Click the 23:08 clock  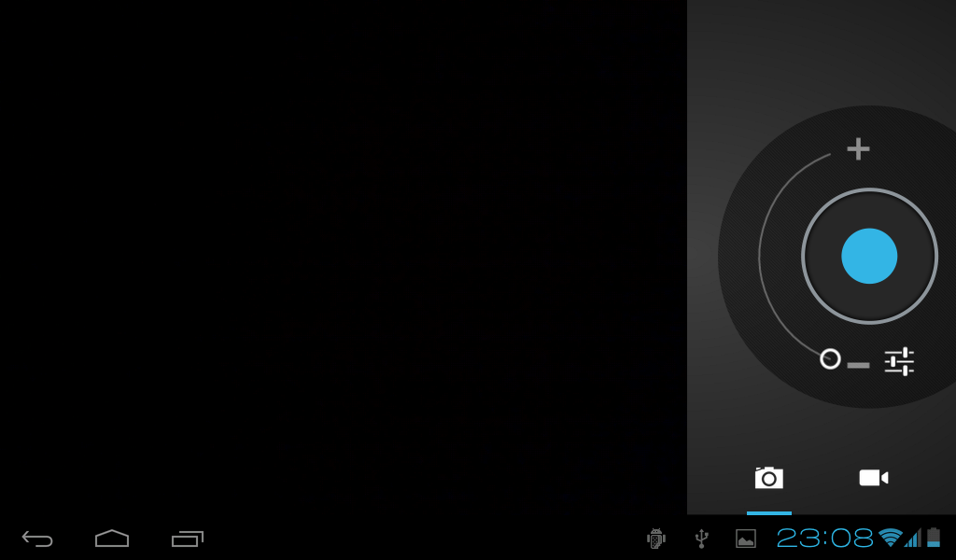point(824,538)
